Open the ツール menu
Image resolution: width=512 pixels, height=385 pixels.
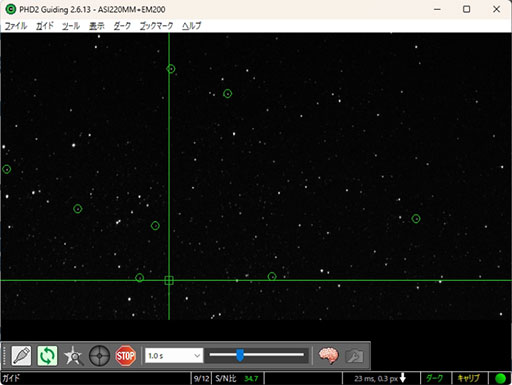[x=71, y=26]
